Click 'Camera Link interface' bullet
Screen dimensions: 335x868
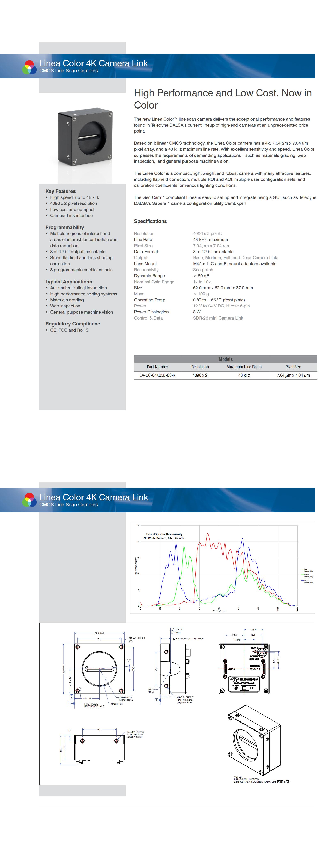(71, 215)
